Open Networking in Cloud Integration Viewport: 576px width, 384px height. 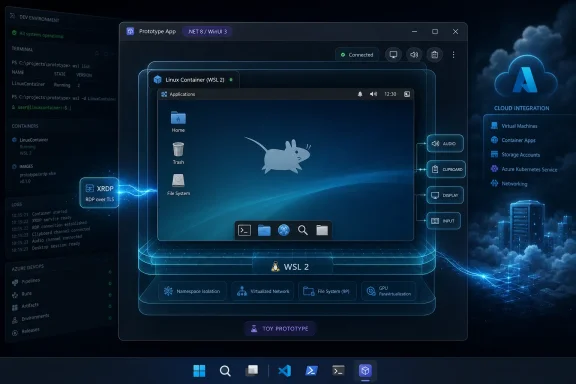(509, 184)
